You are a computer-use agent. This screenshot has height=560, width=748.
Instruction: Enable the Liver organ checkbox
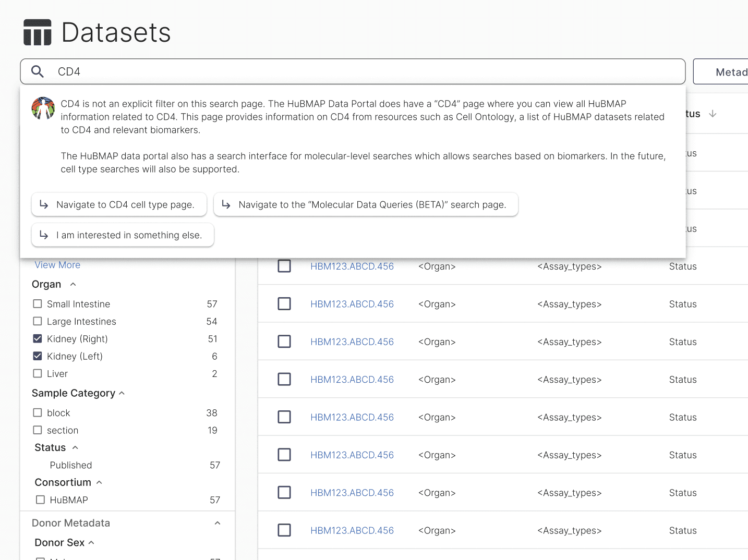[x=38, y=374]
